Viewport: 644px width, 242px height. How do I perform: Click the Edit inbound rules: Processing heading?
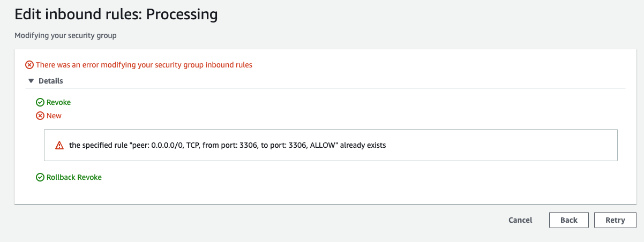pyautogui.click(x=116, y=14)
